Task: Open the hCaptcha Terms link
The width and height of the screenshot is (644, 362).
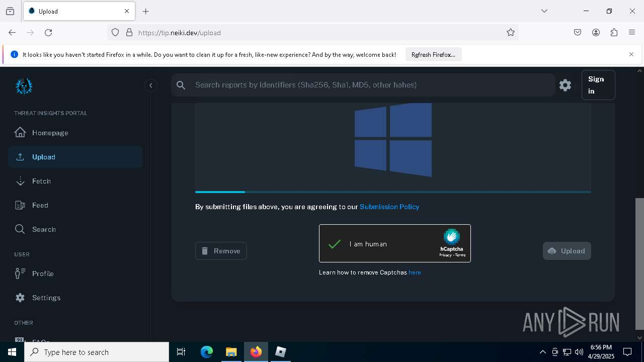Action: tap(460, 255)
